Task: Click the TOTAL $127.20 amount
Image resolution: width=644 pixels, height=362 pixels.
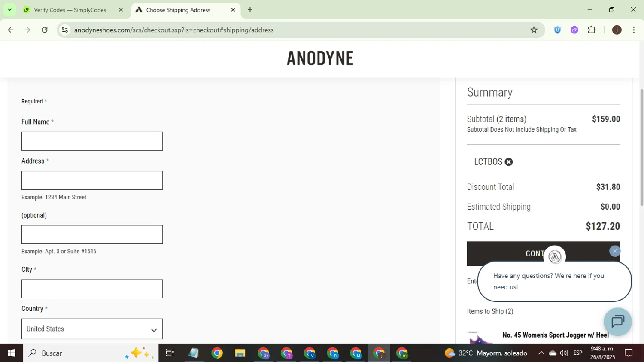Action: (x=603, y=226)
